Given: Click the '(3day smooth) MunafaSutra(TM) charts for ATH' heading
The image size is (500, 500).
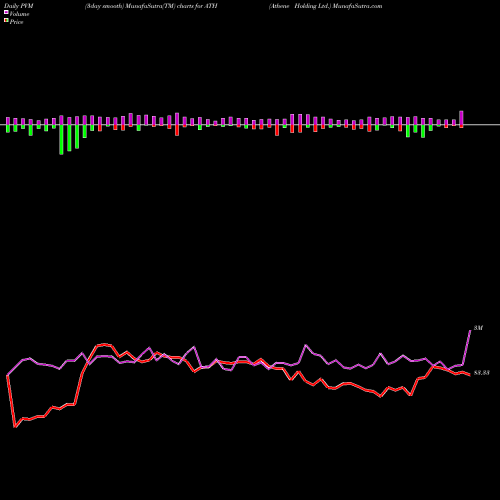Looking at the screenshot, I should (151, 6).
